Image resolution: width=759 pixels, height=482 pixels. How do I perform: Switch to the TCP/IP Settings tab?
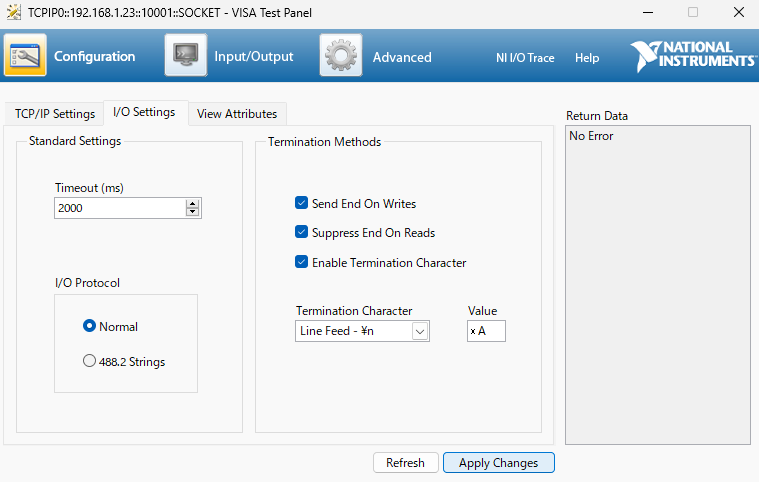click(x=55, y=114)
